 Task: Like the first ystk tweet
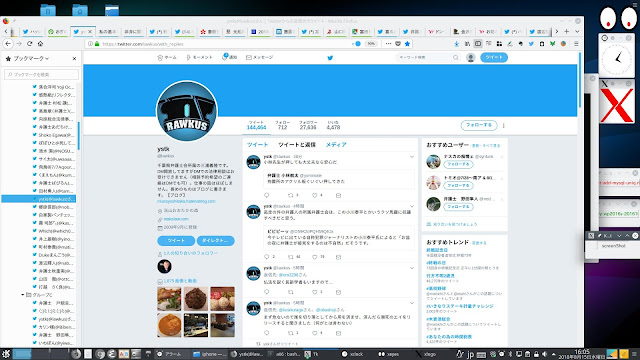click(x=315, y=196)
